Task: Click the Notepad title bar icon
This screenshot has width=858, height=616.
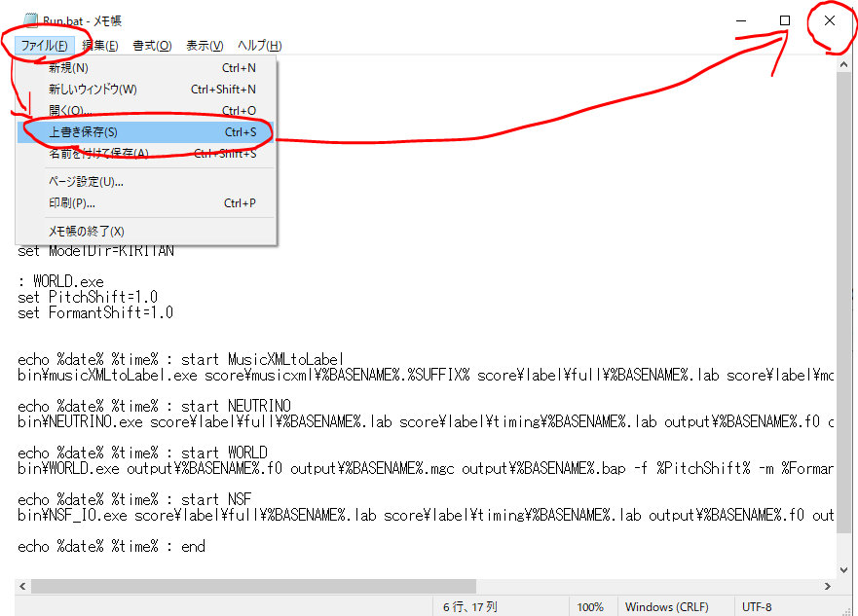Action: pyautogui.click(x=30, y=20)
